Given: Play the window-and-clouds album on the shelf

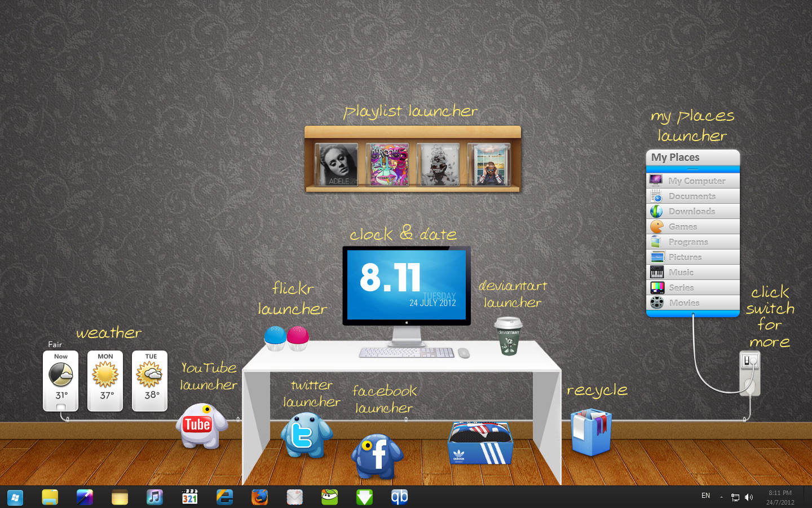Looking at the screenshot, I should 489,164.
